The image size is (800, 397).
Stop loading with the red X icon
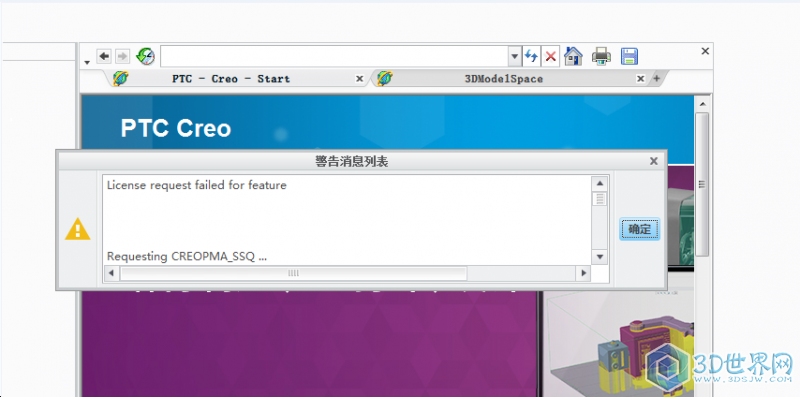[x=550, y=56]
